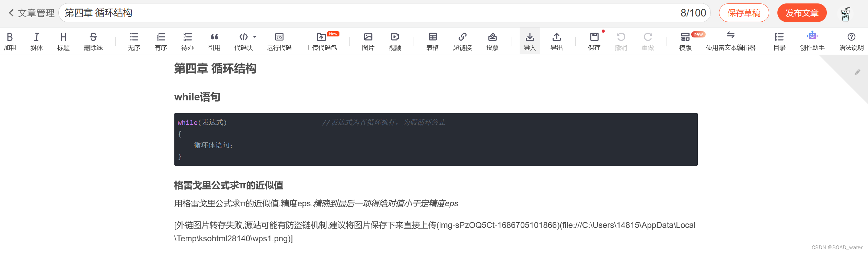Screen dimensions: 868x253
Task: Click the pencil edit icon in preview corner
Action: coord(857,72)
